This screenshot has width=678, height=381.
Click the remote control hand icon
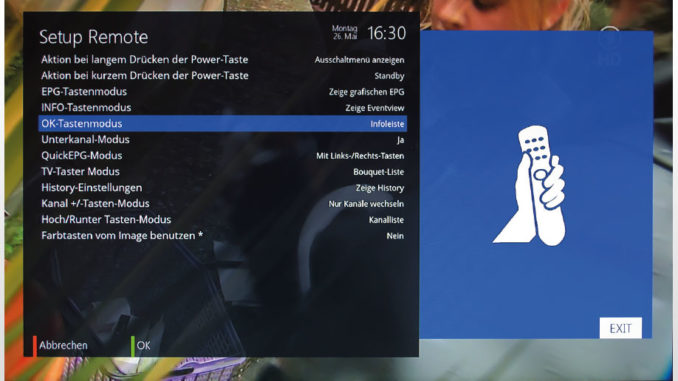(529, 186)
